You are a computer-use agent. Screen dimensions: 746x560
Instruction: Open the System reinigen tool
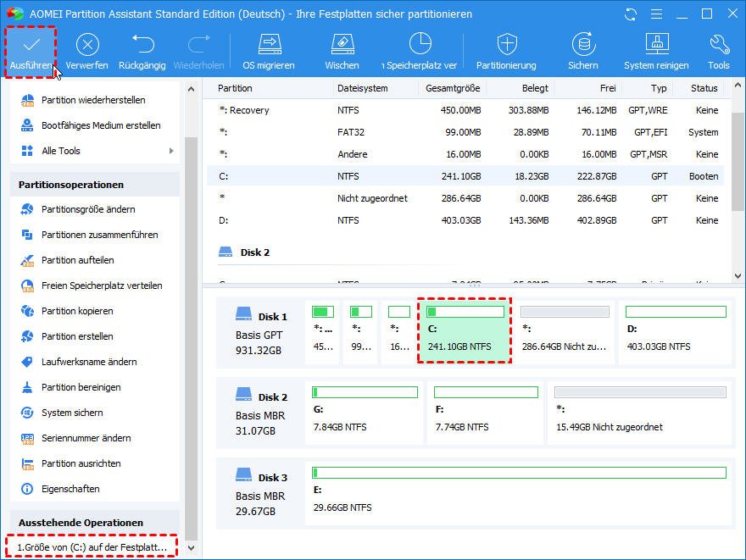click(657, 45)
